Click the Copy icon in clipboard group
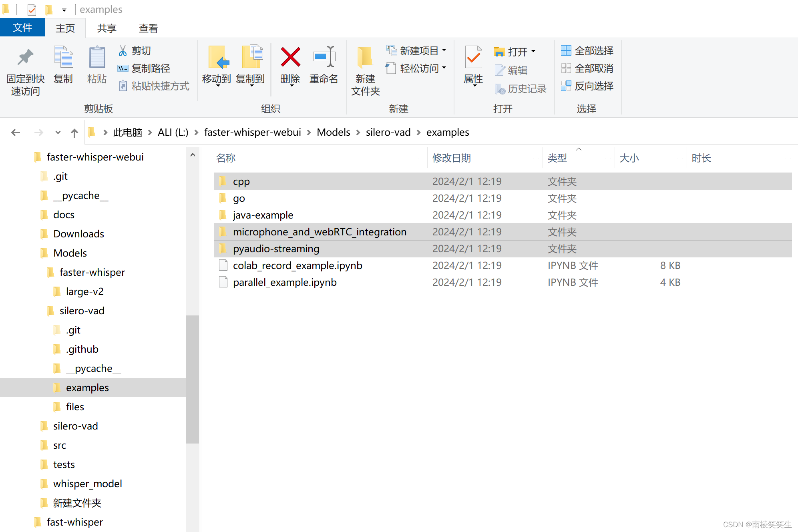This screenshot has width=798, height=532. point(63,57)
